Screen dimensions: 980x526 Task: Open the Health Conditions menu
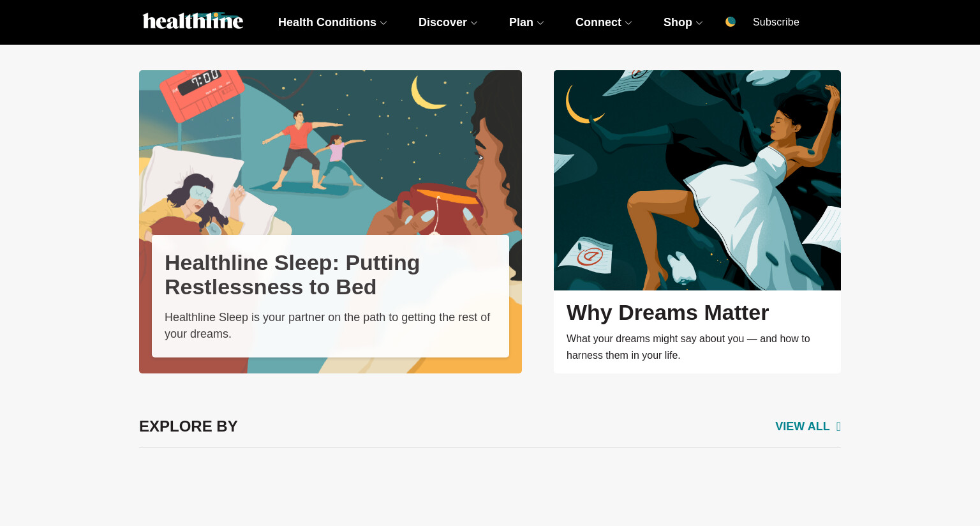(327, 22)
